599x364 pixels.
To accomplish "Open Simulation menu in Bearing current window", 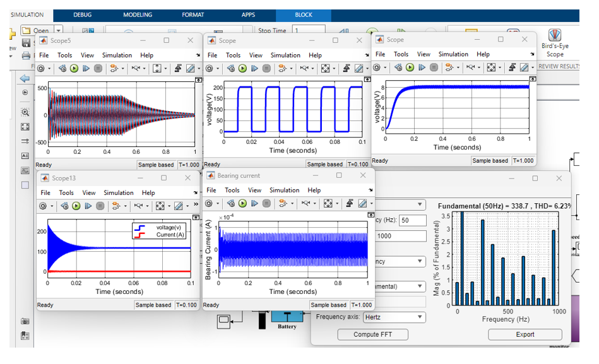I will [x=284, y=191].
